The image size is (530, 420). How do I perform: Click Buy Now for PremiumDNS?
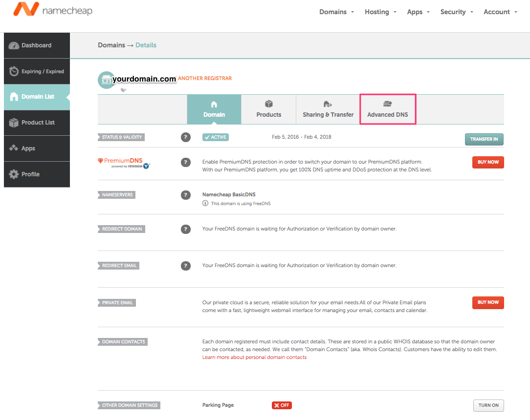point(488,162)
